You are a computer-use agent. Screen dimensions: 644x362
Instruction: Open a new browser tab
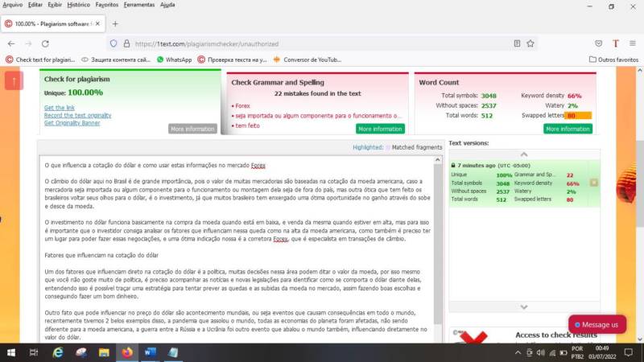[115, 24]
